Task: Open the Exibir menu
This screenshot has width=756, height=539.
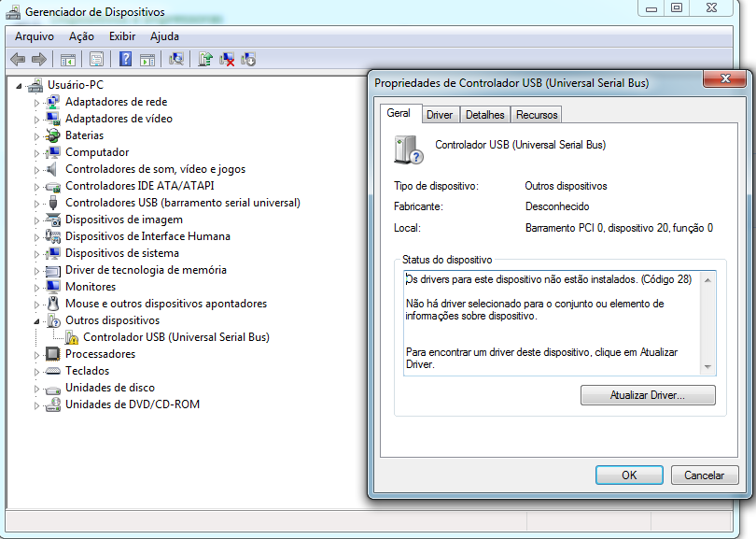Action: coord(122,36)
